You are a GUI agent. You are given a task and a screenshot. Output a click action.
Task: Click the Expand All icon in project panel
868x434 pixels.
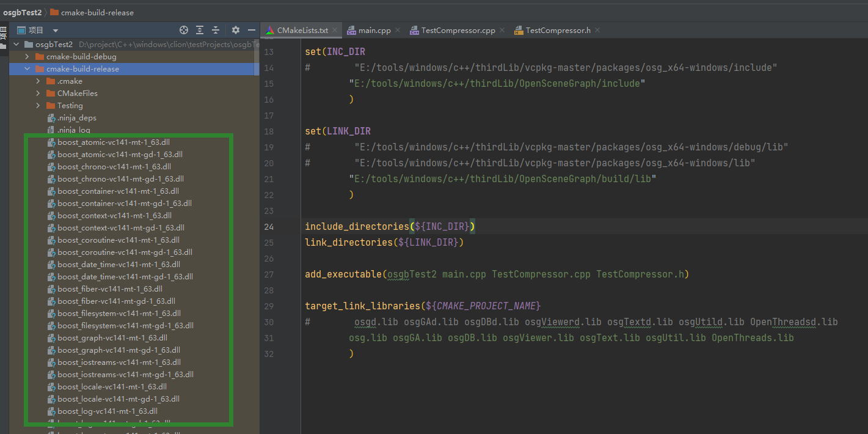click(200, 30)
